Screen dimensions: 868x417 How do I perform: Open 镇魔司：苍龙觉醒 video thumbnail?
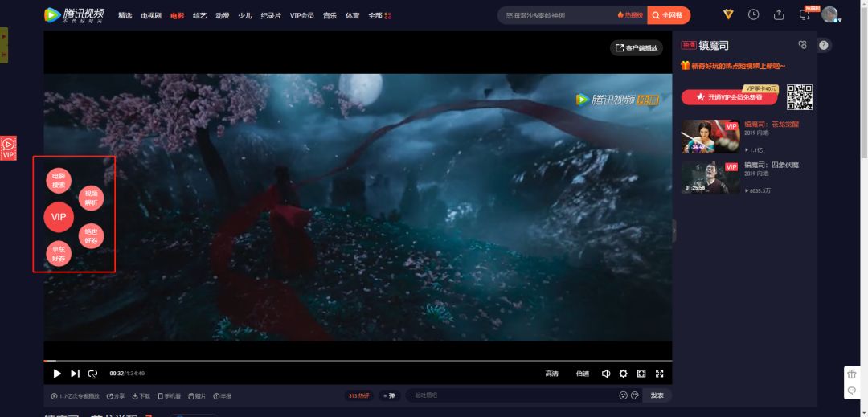pos(710,137)
